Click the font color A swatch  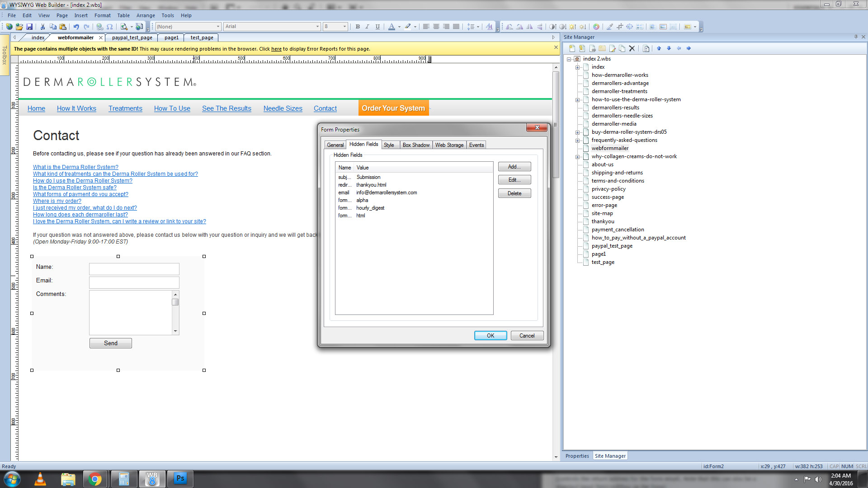[392, 27]
